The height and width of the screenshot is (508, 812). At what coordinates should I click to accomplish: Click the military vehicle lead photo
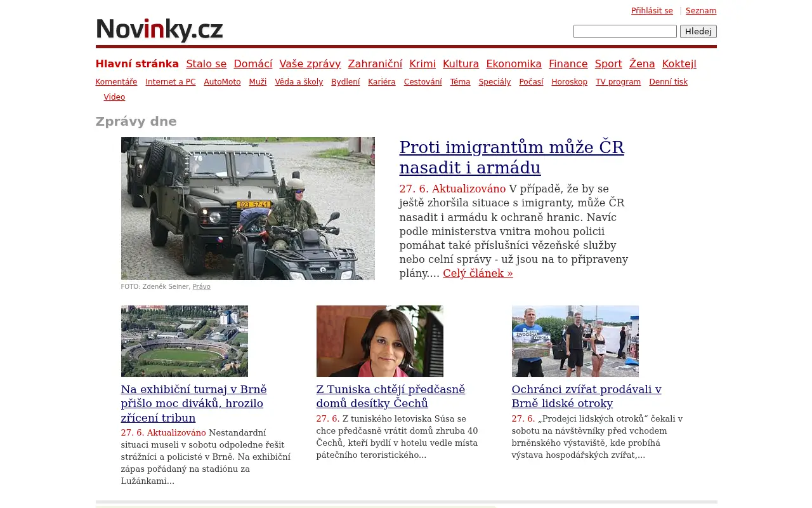pos(248,208)
